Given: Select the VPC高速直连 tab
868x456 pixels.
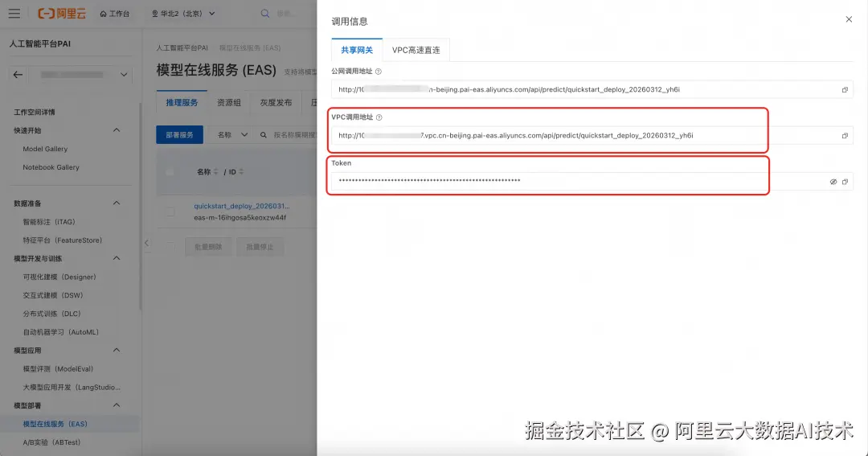Looking at the screenshot, I should pyautogui.click(x=416, y=50).
